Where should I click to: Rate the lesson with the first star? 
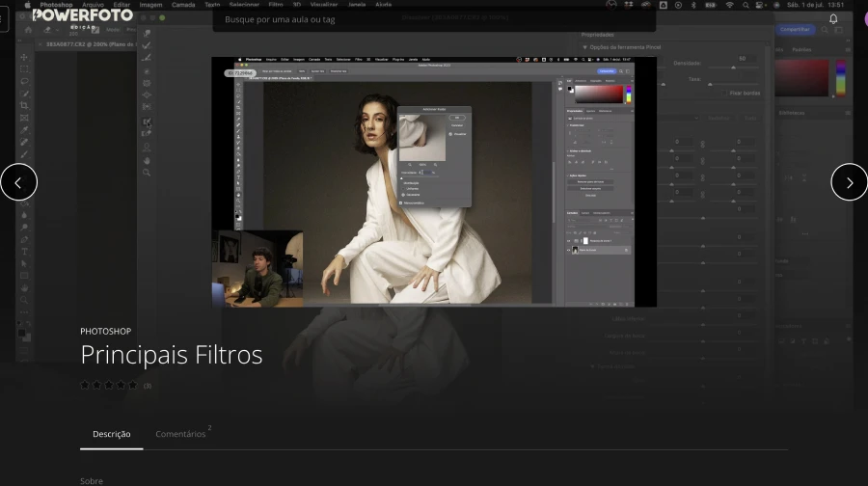point(85,385)
